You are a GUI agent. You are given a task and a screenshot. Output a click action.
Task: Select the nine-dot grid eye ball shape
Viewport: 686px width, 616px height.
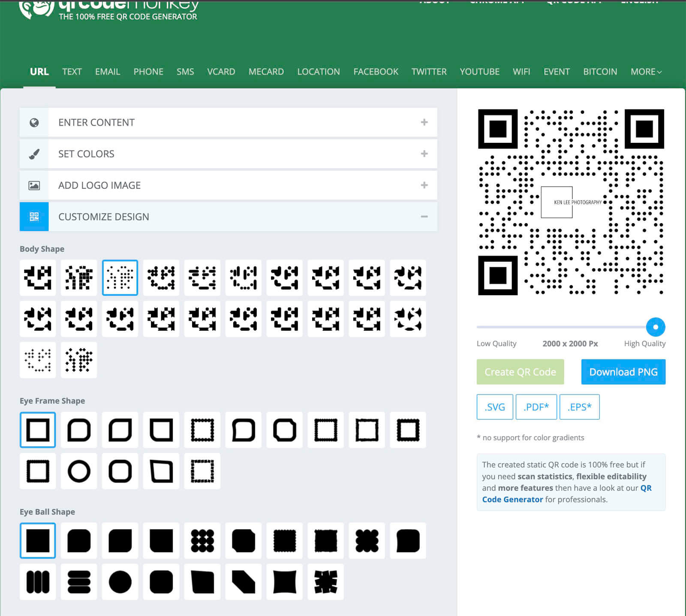click(x=202, y=541)
